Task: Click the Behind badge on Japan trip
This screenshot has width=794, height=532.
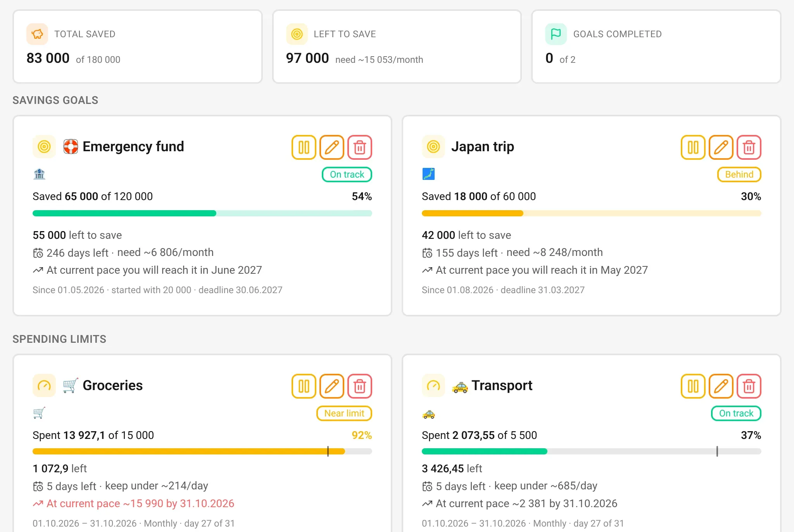Action: click(x=739, y=174)
